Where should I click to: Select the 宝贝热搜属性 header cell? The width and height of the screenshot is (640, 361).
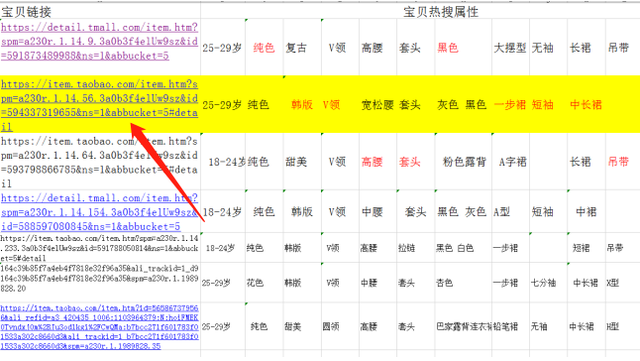440,12
